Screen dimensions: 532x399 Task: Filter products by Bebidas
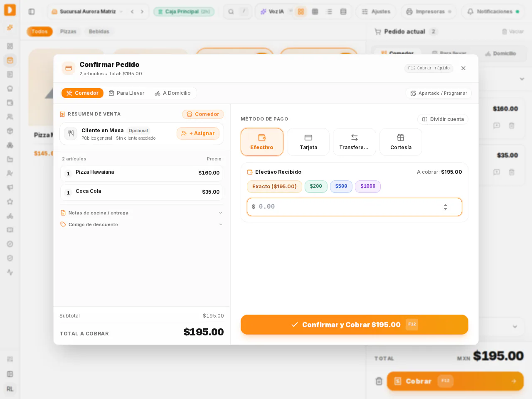99,32
